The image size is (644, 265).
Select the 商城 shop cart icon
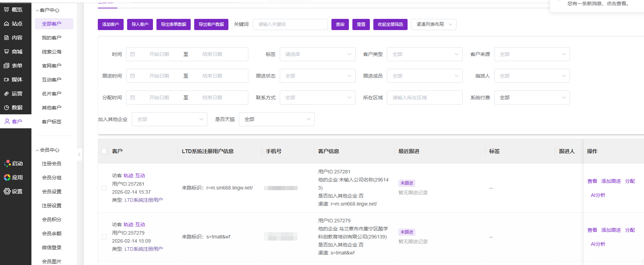tap(7, 52)
